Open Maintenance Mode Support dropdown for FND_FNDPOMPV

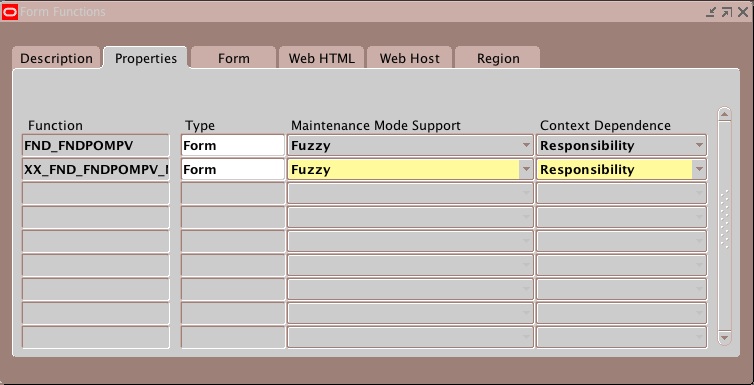[526, 145]
